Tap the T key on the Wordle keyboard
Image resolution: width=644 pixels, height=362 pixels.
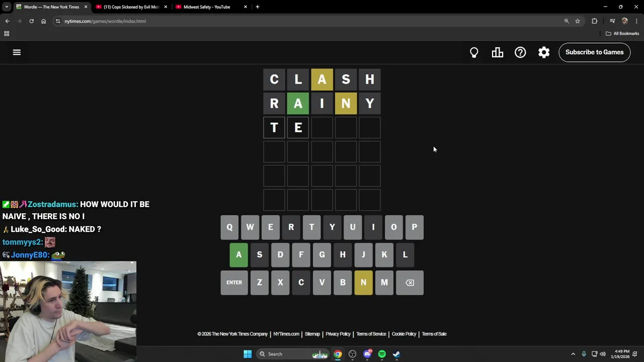click(311, 227)
